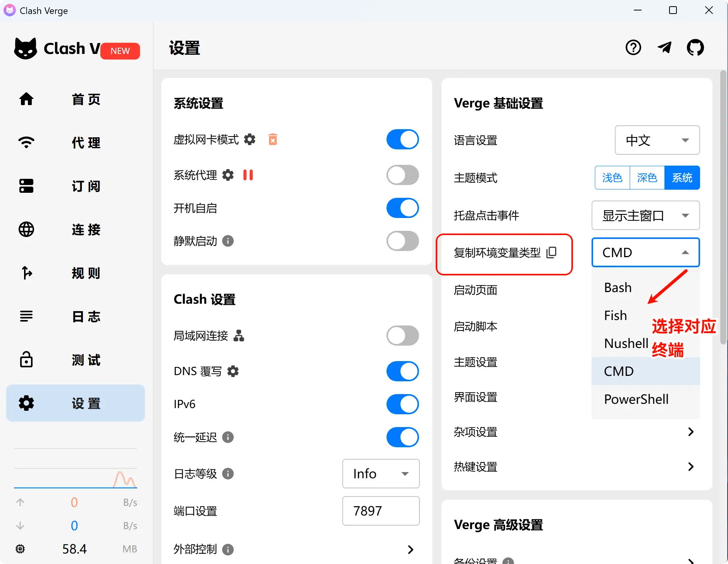Viewport: 728px width, 564px height.
Task: Go to 测试 in the sidebar
Action: (76, 360)
